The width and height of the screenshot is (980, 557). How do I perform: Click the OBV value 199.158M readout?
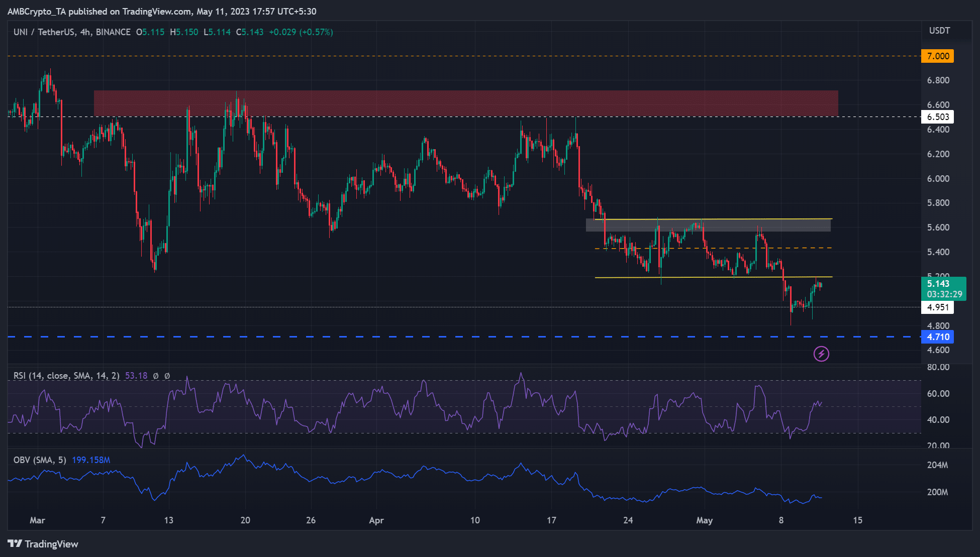pyautogui.click(x=91, y=460)
